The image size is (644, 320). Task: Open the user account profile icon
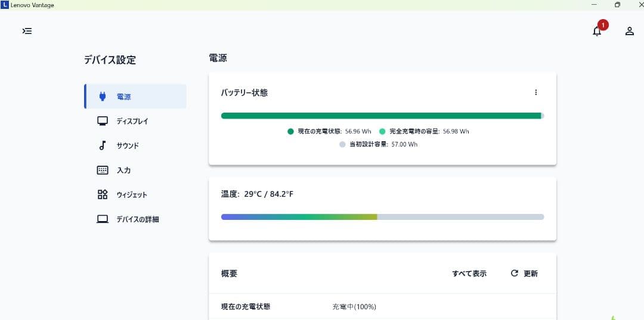click(629, 31)
